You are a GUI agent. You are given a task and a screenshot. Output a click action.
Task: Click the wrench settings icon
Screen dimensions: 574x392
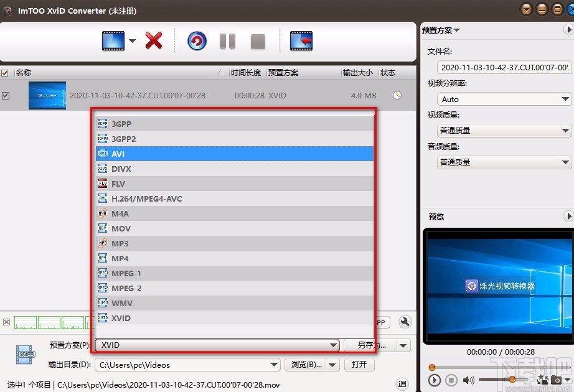click(x=405, y=322)
